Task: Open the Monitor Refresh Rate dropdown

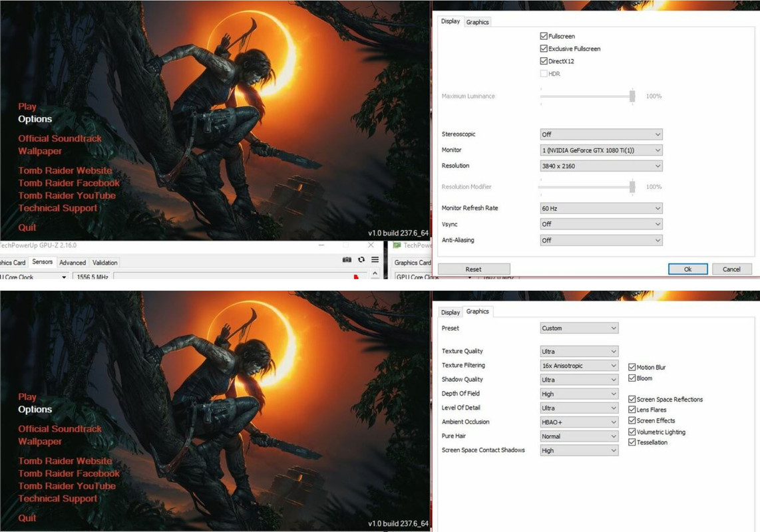Action: [x=601, y=208]
